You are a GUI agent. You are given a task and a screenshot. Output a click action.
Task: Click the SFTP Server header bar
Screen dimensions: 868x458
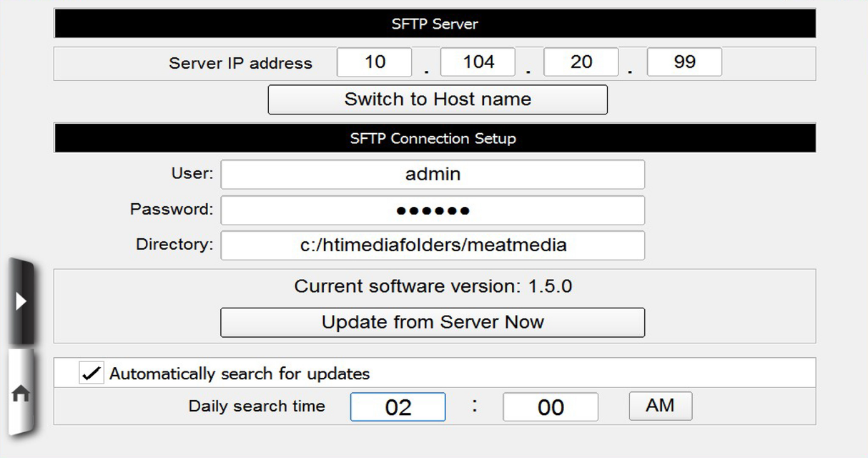point(434,23)
